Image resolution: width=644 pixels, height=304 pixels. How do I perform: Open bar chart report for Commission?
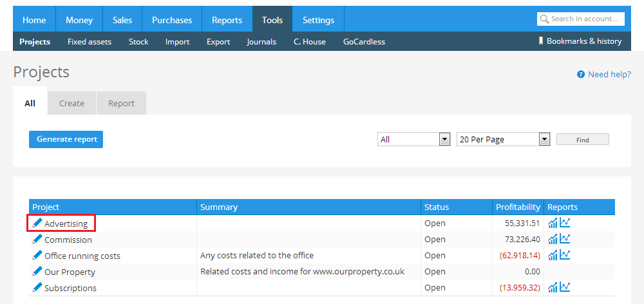[x=553, y=239]
